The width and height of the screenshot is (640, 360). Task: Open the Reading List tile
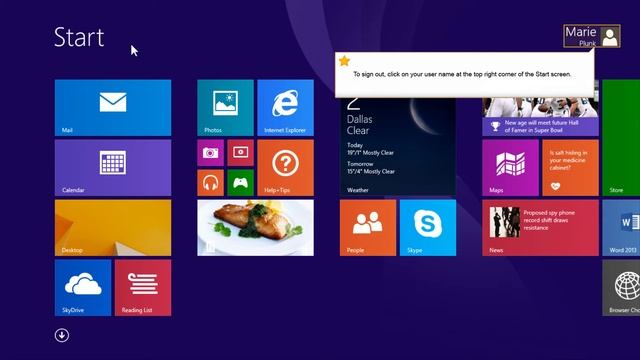click(x=143, y=288)
